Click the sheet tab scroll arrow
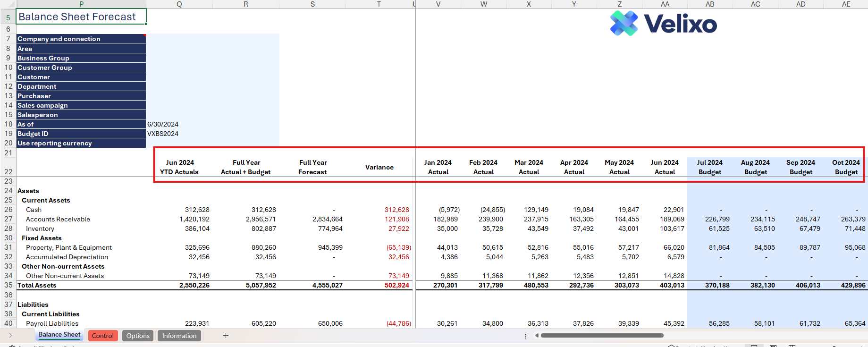 coord(10,336)
